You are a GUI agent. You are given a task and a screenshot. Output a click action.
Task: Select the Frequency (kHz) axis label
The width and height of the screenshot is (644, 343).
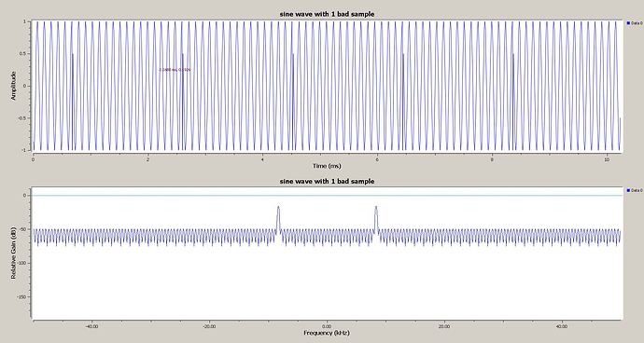pos(327,333)
